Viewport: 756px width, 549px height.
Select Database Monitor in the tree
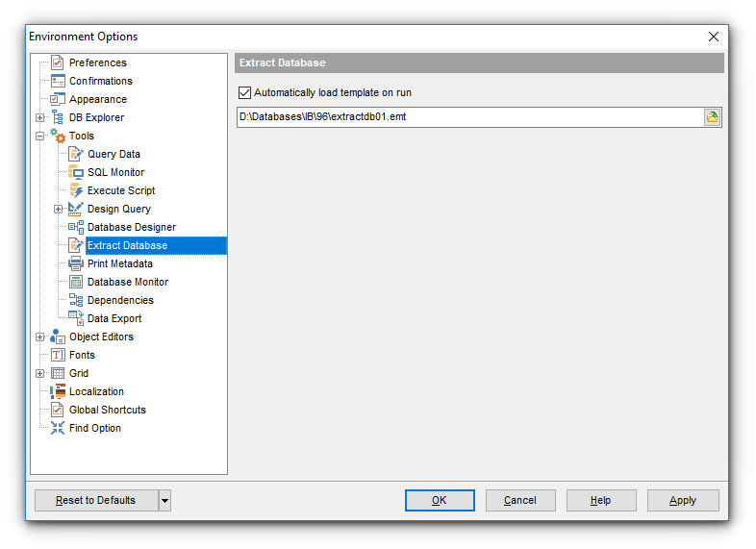[x=127, y=282]
